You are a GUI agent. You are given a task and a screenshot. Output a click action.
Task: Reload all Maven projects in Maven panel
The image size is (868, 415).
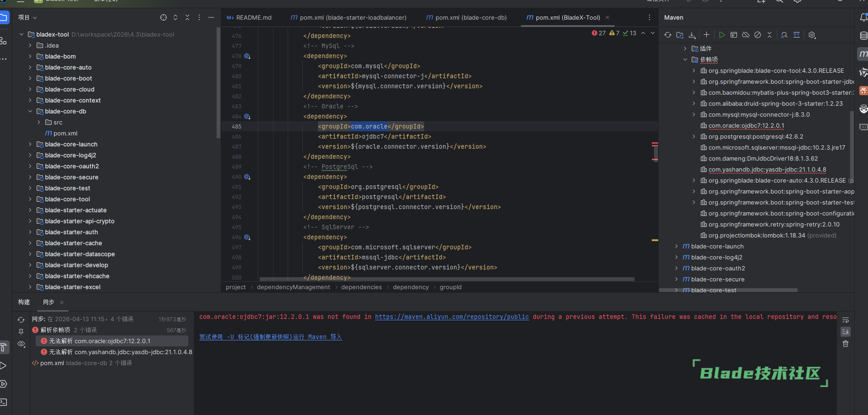668,35
